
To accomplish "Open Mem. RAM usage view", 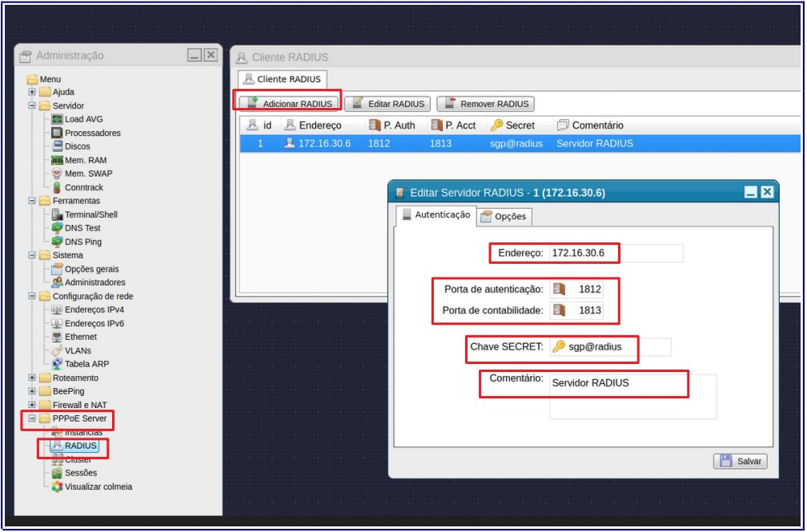I will click(x=85, y=160).
